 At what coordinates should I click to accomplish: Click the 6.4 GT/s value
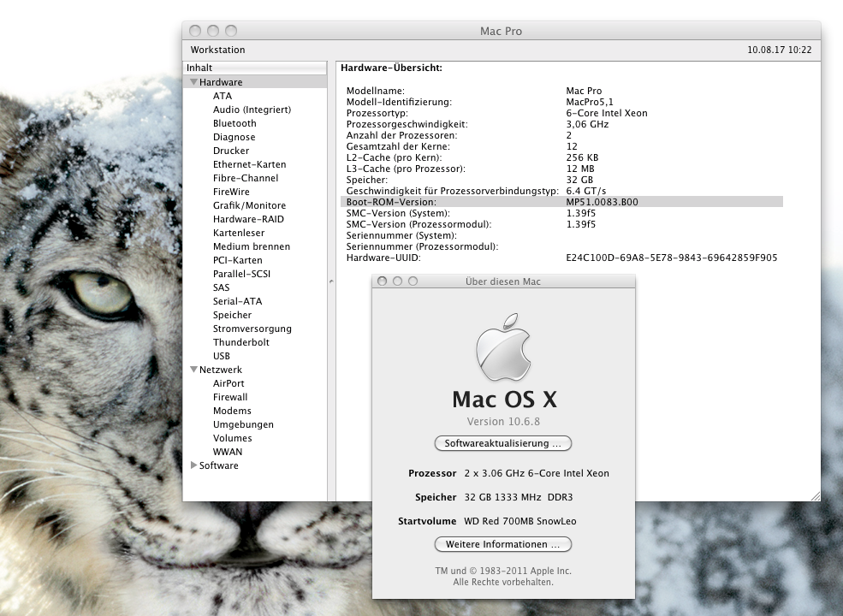point(586,192)
